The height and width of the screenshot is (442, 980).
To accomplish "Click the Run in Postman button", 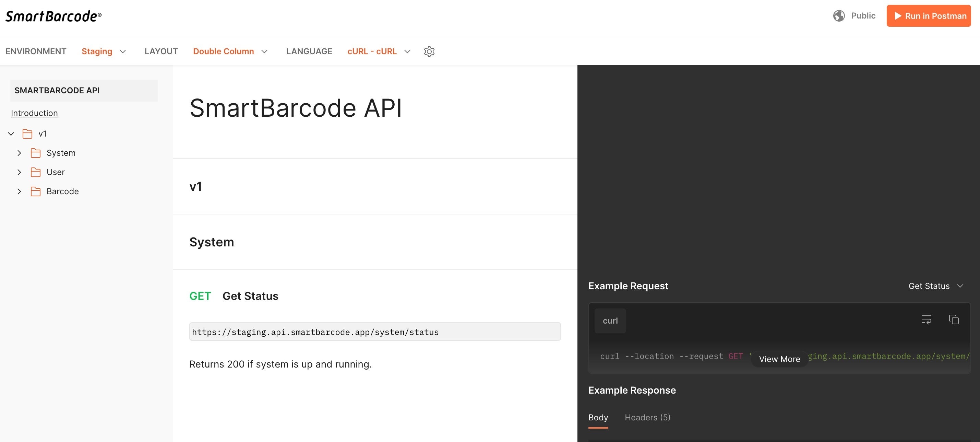I will pyautogui.click(x=928, y=16).
